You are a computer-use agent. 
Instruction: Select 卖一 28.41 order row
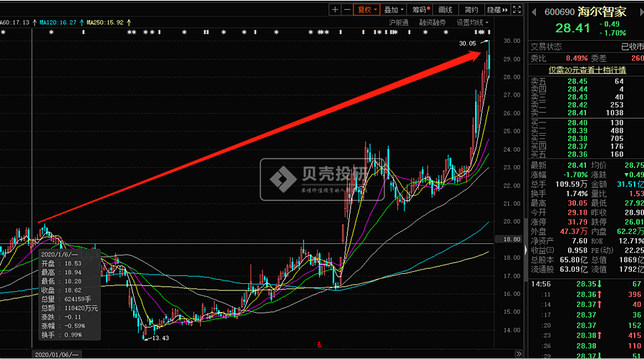click(586, 113)
